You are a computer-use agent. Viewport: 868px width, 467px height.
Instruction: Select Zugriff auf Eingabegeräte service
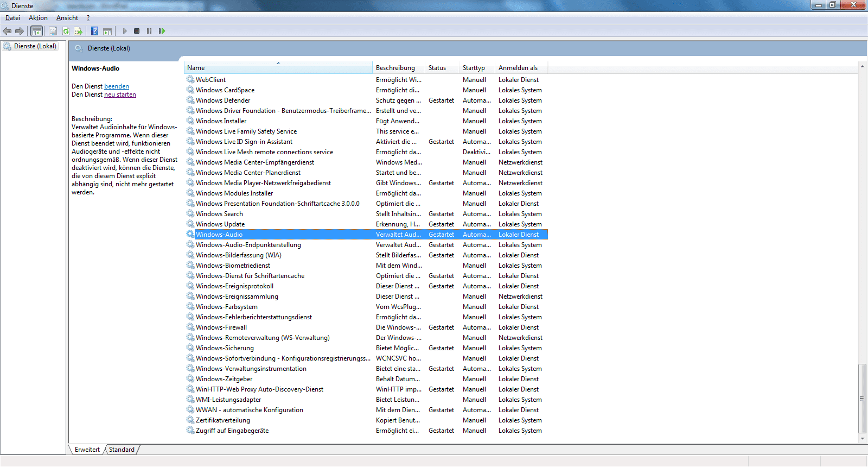(232, 431)
